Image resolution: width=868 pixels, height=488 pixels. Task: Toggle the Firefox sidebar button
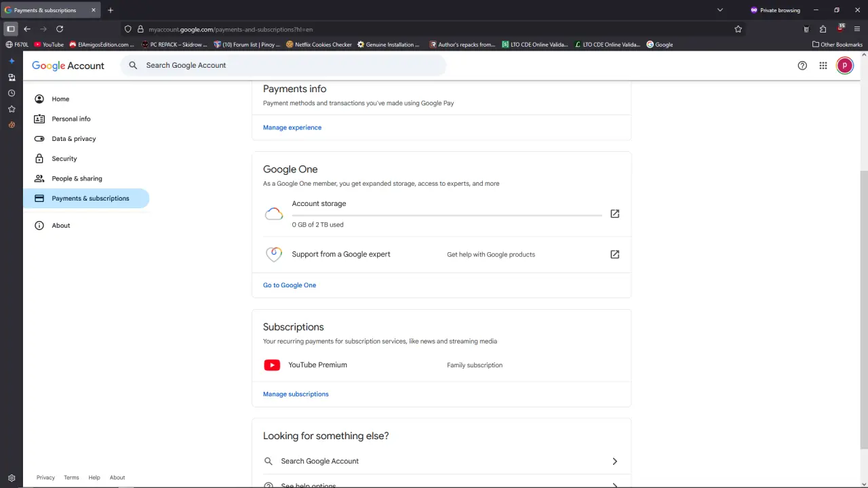(x=11, y=29)
